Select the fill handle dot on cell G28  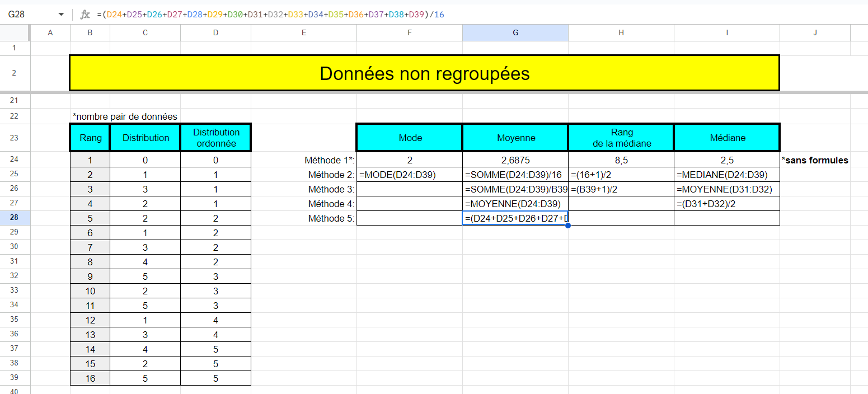pos(567,224)
